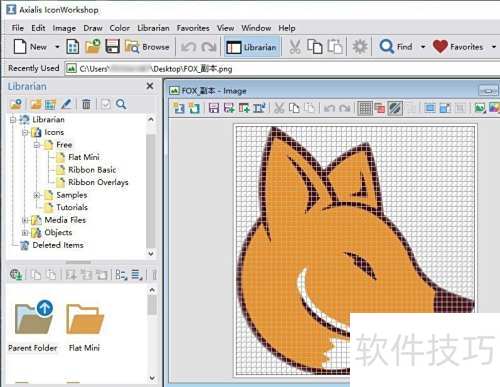The height and width of the screenshot is (387, 500).
Task: Click the Favorites heart button
Action: (x=458, y=47)
